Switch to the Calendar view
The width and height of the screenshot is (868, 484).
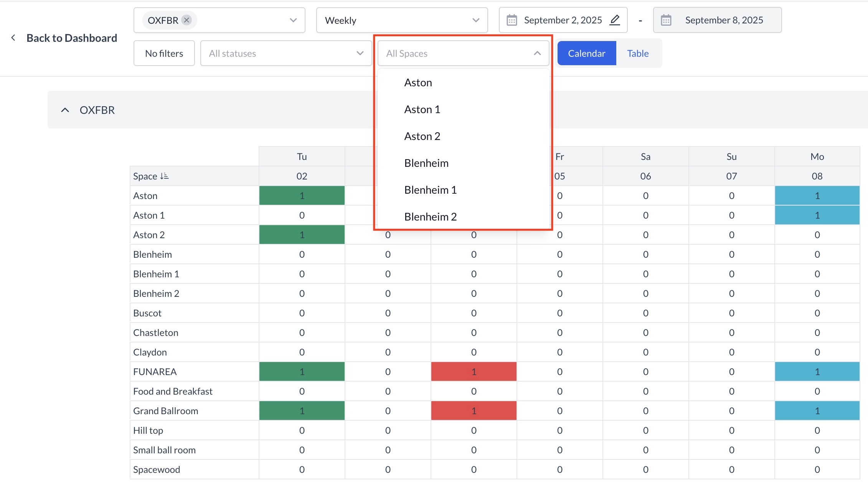tap(586, 53)
